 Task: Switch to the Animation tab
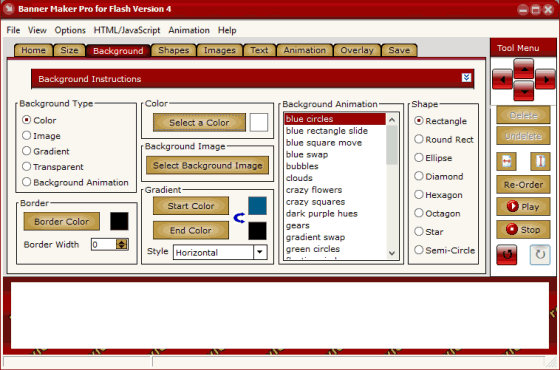tap(305, 50)
